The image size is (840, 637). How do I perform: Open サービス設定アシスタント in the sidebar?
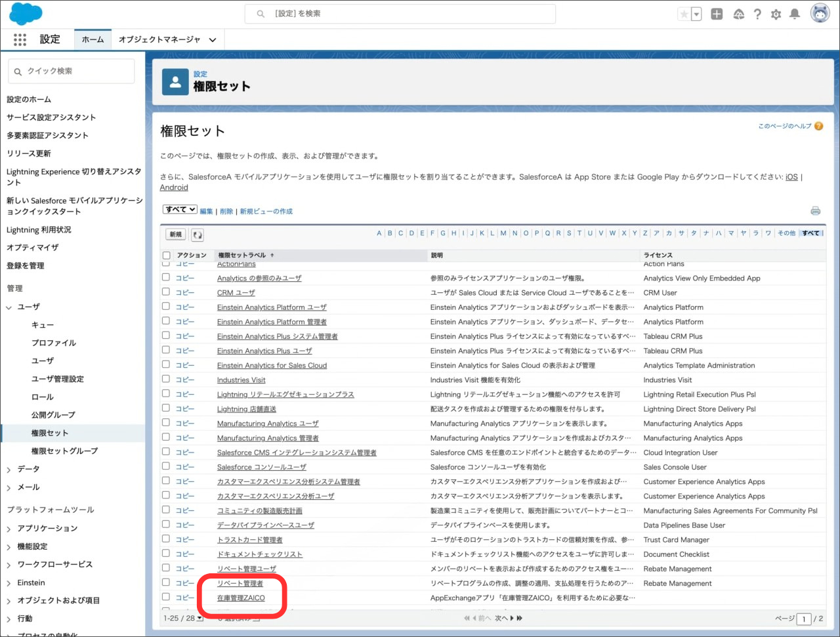51,118
